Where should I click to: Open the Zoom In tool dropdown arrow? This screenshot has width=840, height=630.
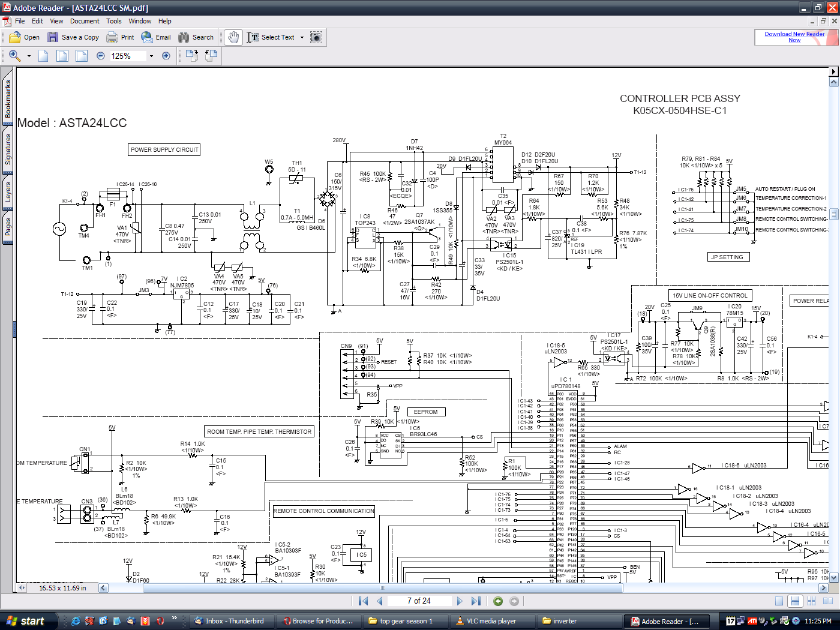(29, 56)
